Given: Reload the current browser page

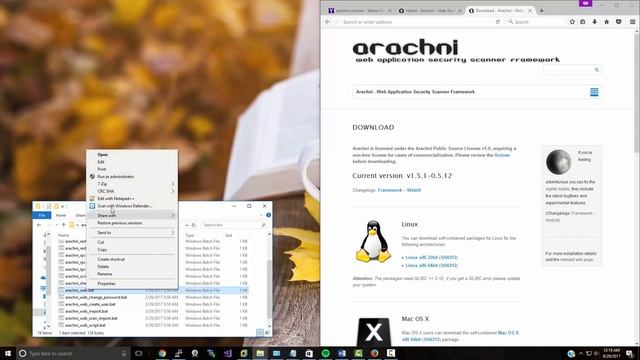Looking at the screenshot, I should pyautogui.click(x=498, y=22).
